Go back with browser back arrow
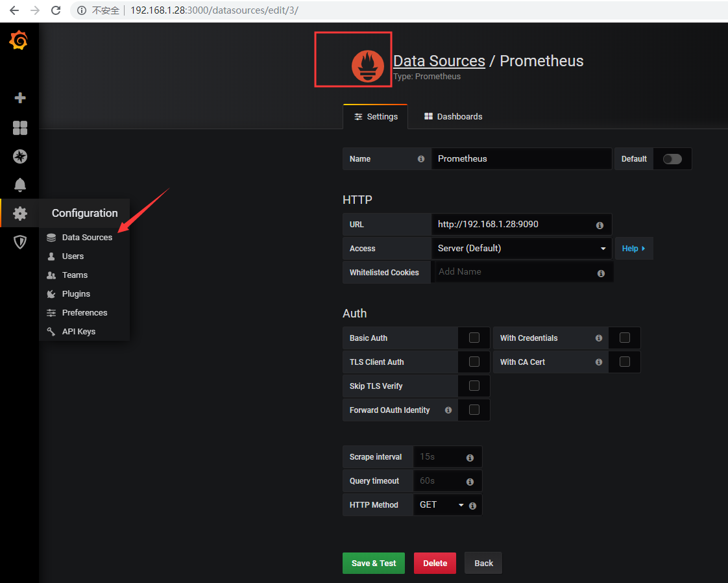The width and height of the screenshot is (728, 583). coord(14,10)
